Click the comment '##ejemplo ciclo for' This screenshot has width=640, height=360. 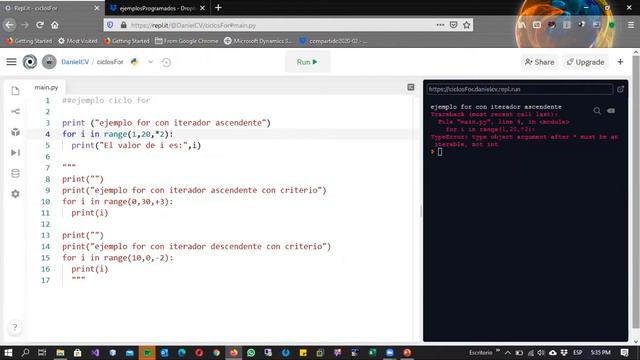point(106,100)
